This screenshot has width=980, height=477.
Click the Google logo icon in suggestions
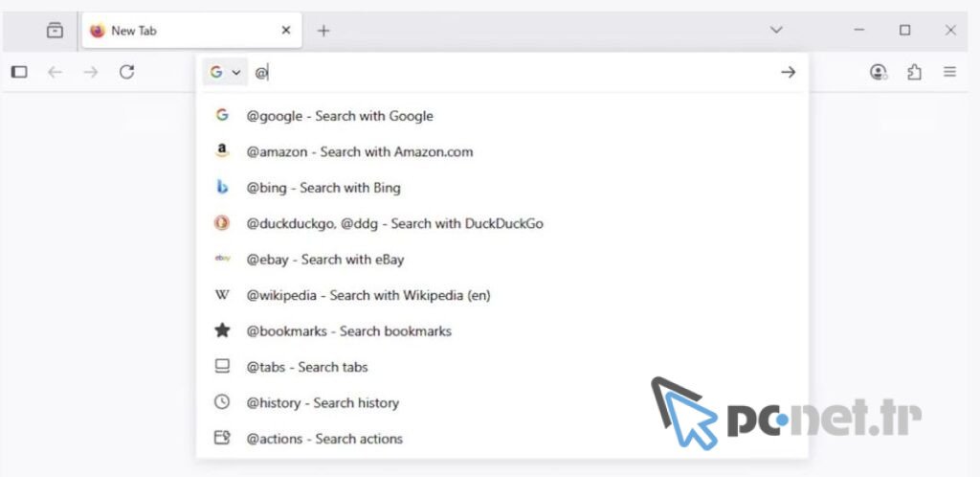[222, 115]
